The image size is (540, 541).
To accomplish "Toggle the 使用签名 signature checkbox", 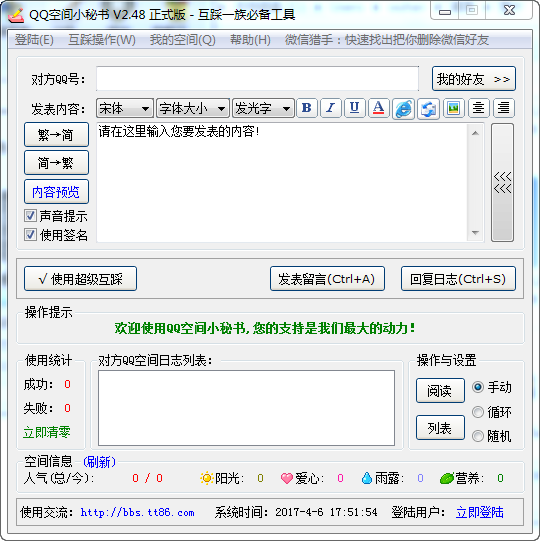I will pyautogui.click(x=30, y=235).
